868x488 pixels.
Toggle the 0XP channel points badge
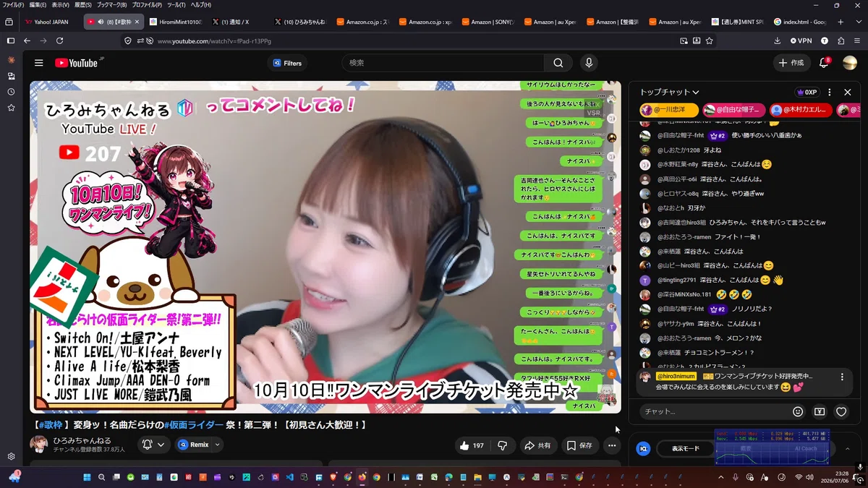point(807,92)
